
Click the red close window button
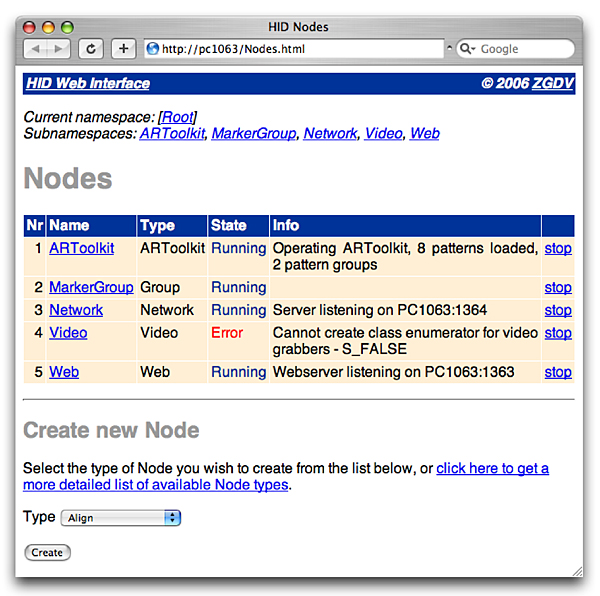(29, 27)
